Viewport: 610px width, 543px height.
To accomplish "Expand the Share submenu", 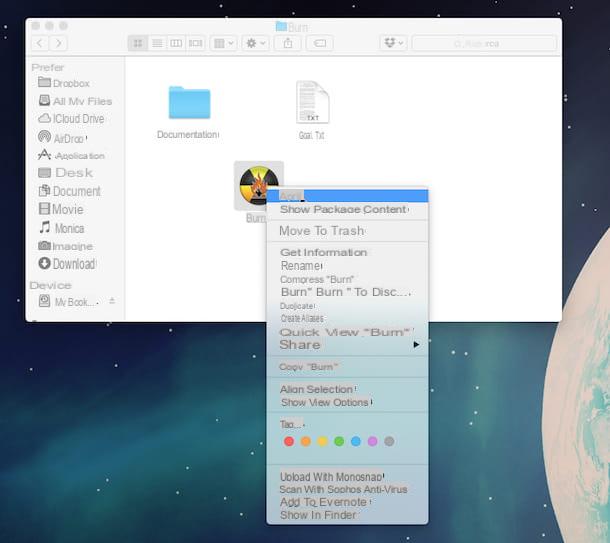I will (347, 345).
